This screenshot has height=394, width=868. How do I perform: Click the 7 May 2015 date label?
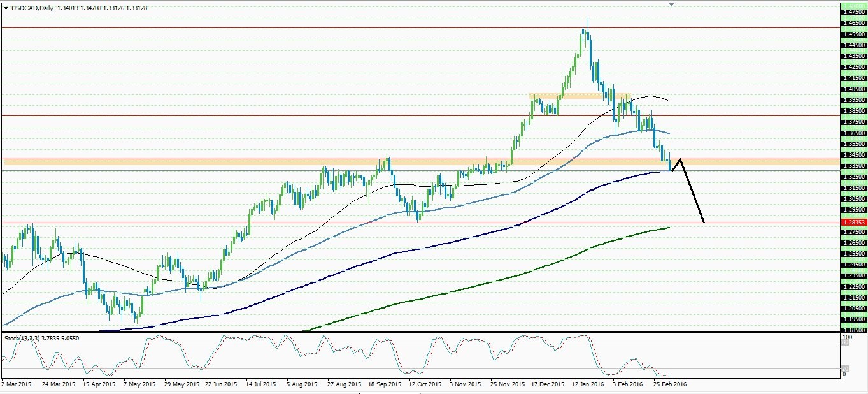click(139, 384)
